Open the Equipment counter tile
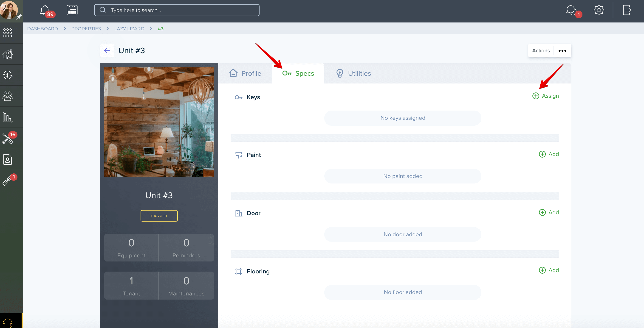Viewport: 644px width, 328px height. click(x=131, y=248)
